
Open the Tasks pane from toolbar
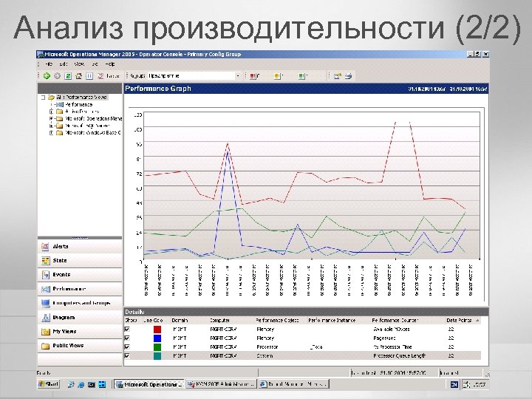109,76
